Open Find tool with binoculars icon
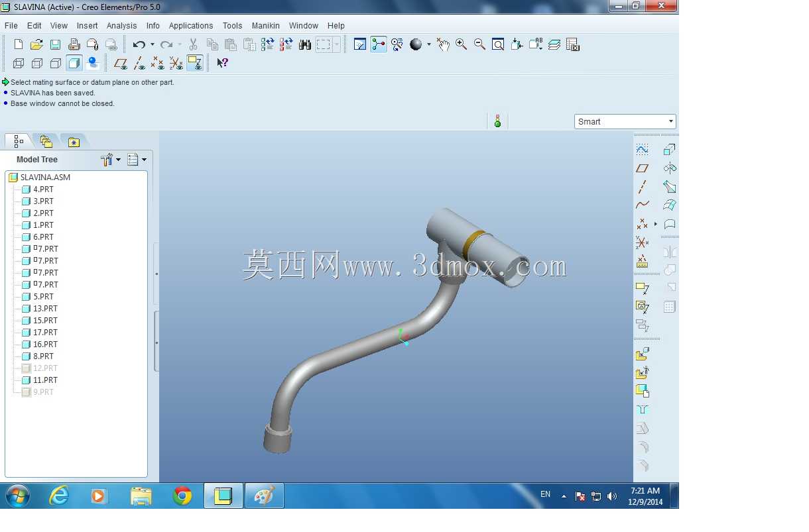This screenshot has width=809, height=532. point(305,44)
